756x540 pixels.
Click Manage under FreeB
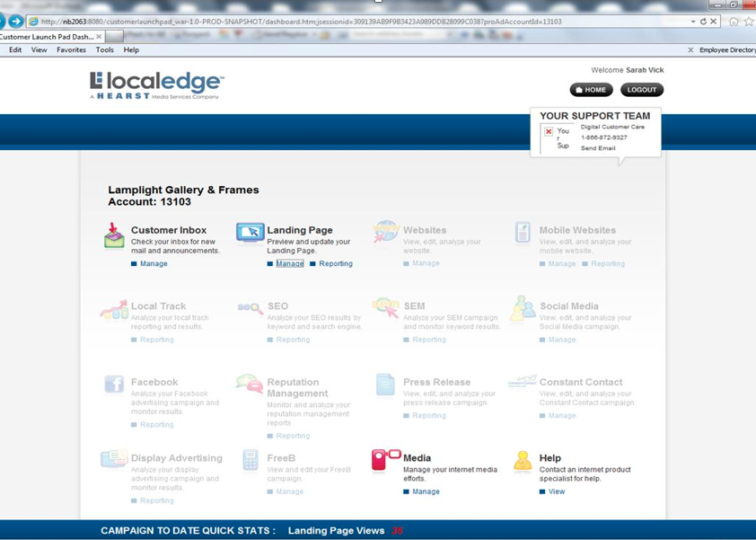[290, 491]
